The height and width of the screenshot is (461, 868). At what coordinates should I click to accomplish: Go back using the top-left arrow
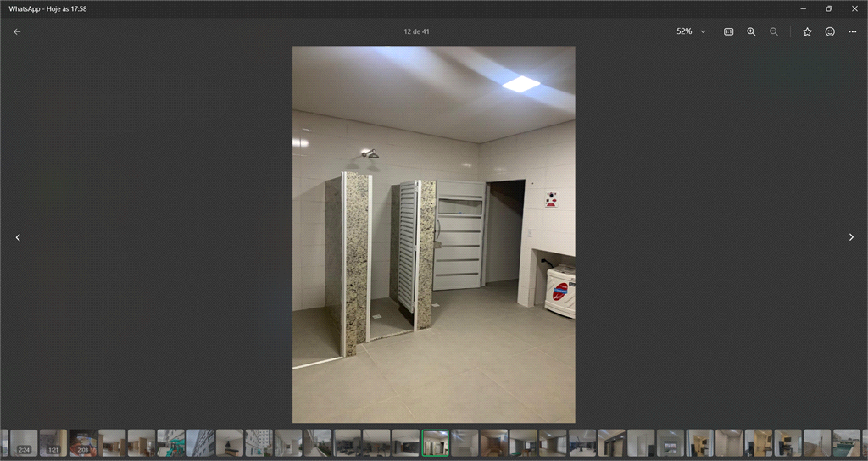click(x=17, y=31)
